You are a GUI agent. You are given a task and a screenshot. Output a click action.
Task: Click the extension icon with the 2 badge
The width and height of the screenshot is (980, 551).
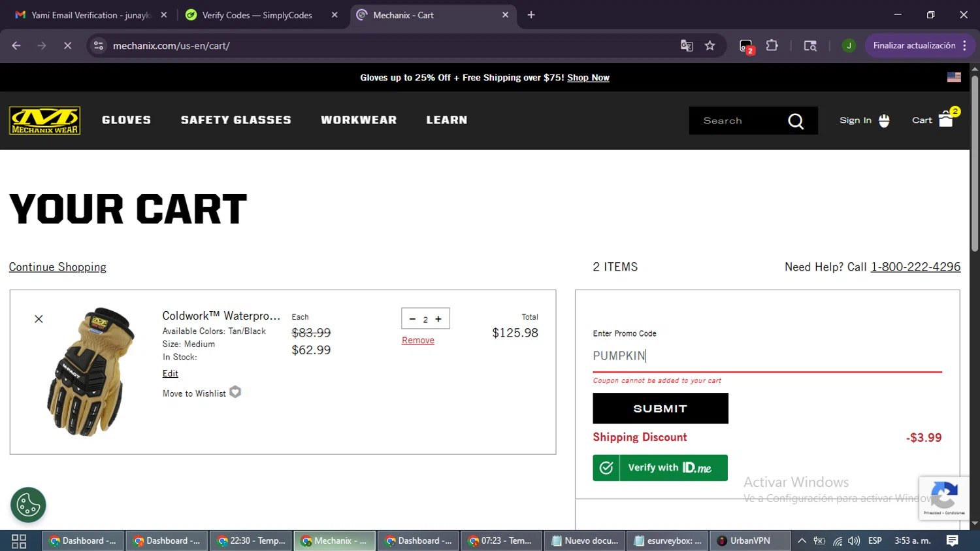(x=746, y=46)
